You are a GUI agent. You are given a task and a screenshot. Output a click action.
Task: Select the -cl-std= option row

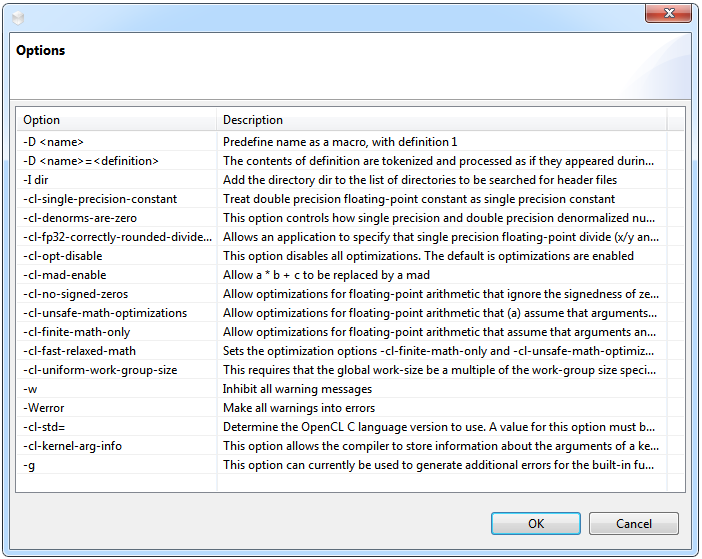pos(44,427)
